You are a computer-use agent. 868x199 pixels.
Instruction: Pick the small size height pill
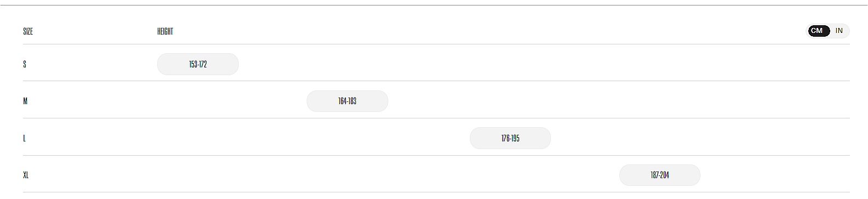pyautogui.click(x=198, y=64)
